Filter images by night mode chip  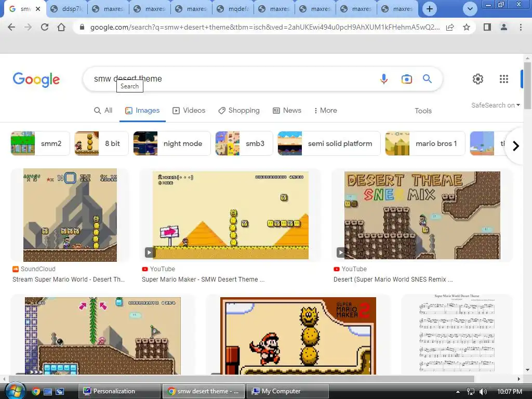172,143
